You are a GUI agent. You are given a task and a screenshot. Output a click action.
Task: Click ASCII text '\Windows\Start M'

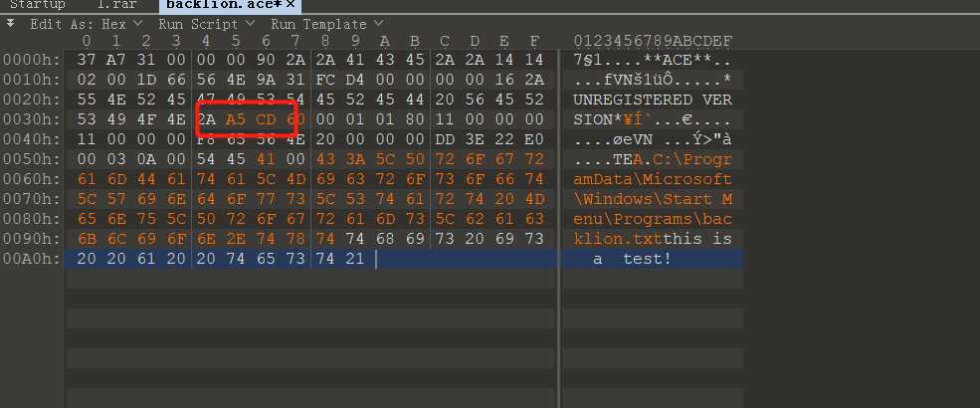point(653,199)
